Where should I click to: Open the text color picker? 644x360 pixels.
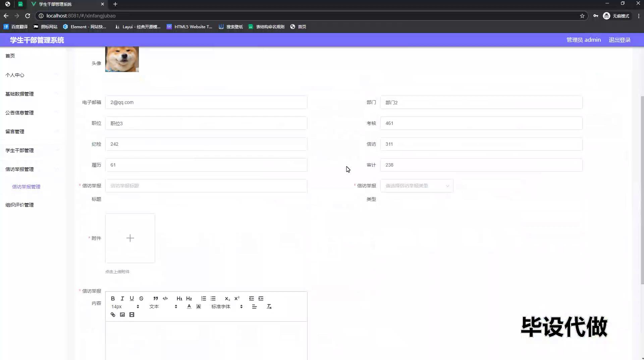coord(189,307)
